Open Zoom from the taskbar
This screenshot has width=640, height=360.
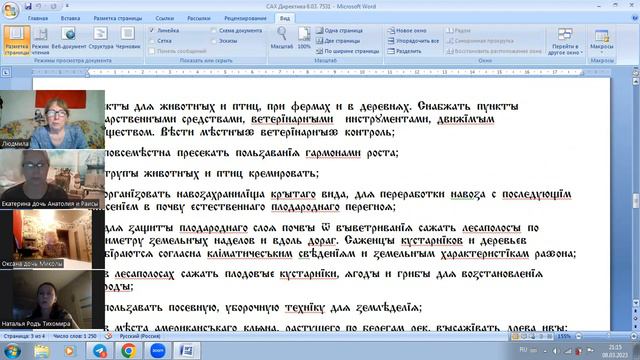click(x=158, y=351)
